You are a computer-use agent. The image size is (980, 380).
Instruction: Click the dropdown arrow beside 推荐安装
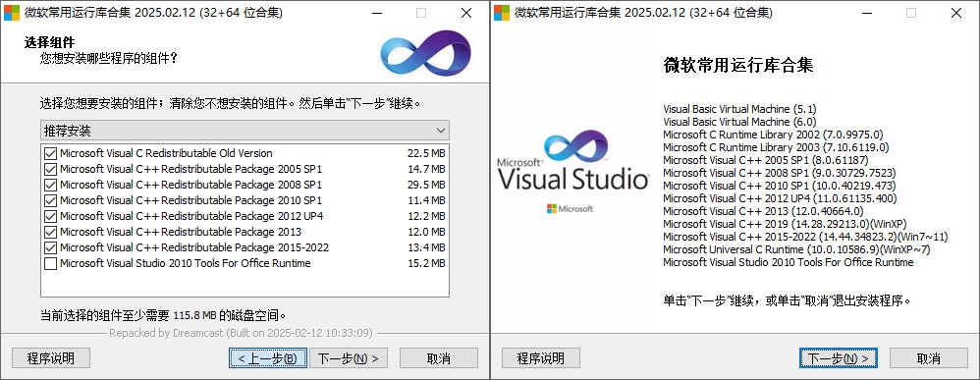[x=441, y=131]
